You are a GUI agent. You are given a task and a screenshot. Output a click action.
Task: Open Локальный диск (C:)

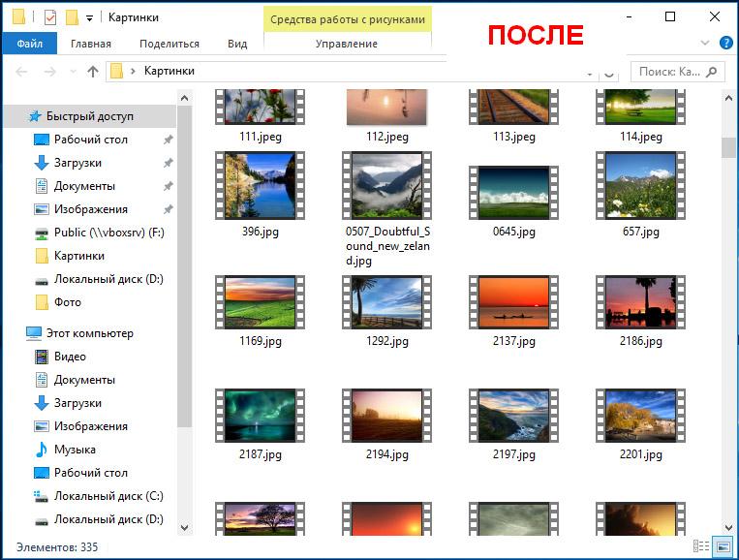click(x=108, y=496)
